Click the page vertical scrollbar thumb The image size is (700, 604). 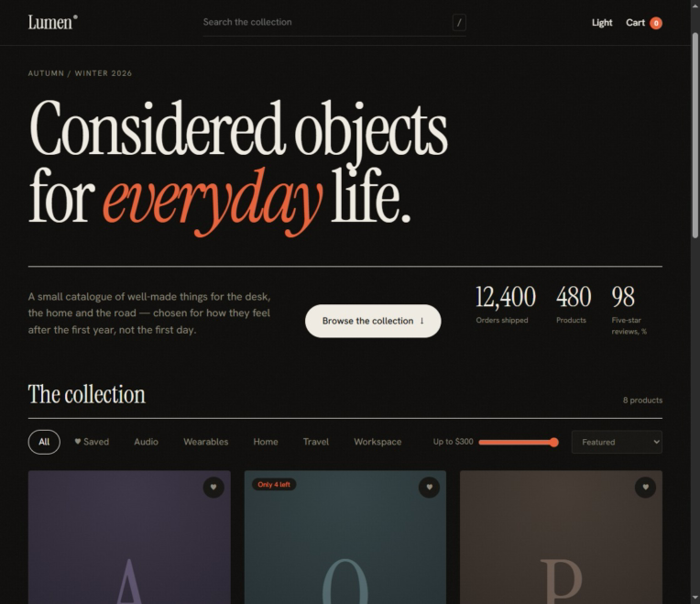click(x=695, y=136)
